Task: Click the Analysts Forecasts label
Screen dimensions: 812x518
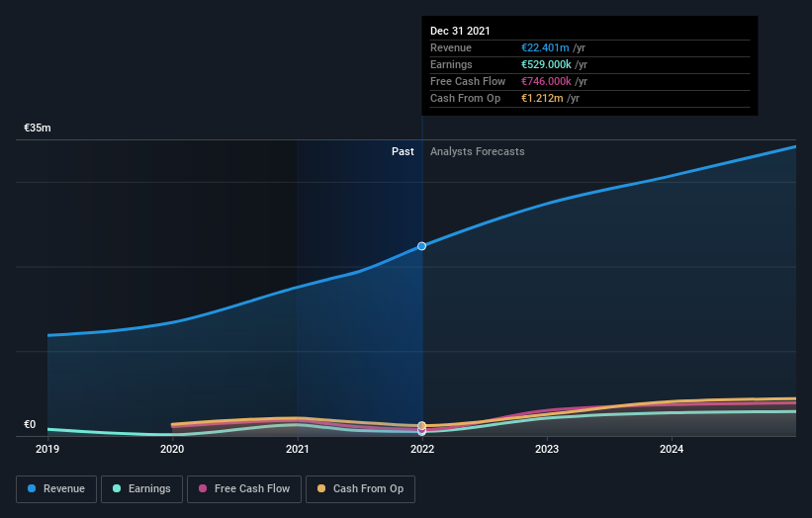Action: (x=478, y=151)
